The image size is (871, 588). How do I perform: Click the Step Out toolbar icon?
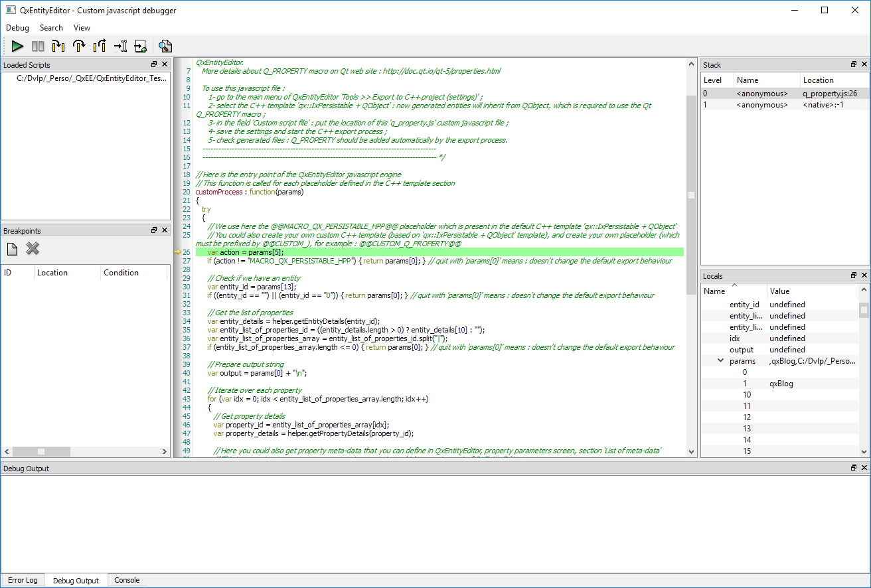(x=100, y=46)
